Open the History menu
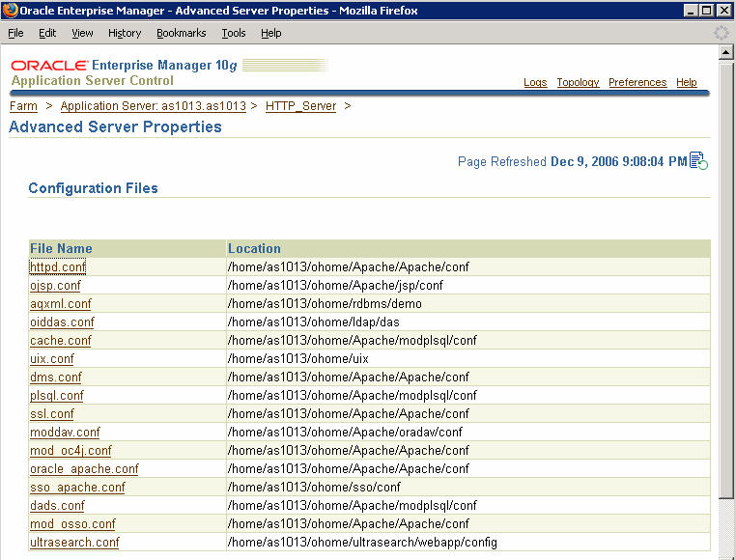The height and width of the screenshot is (560, 736). point(125,33)
